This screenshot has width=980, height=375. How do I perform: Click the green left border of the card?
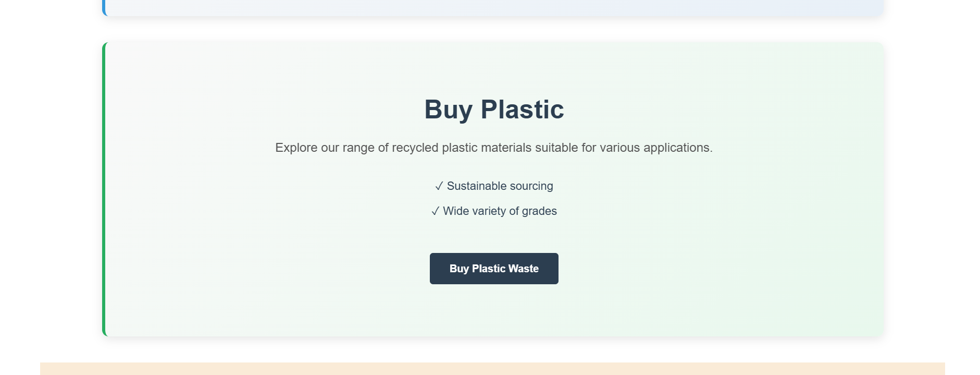(104, 189)
